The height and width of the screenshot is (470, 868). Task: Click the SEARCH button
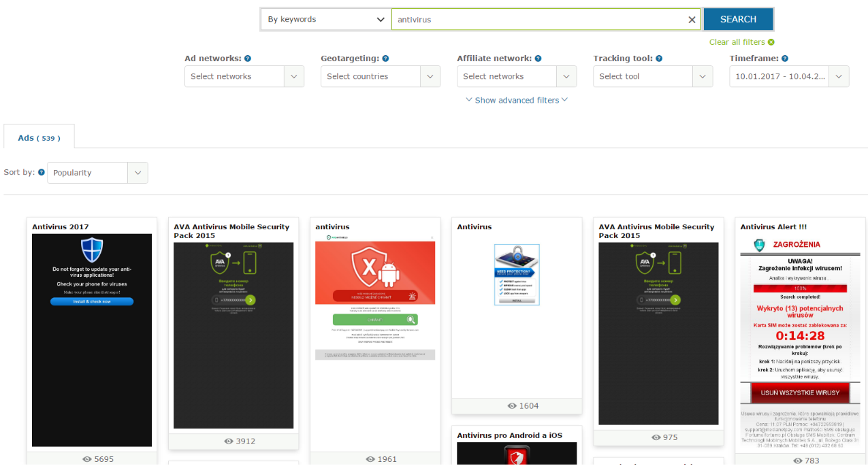[x=738, y=19]
